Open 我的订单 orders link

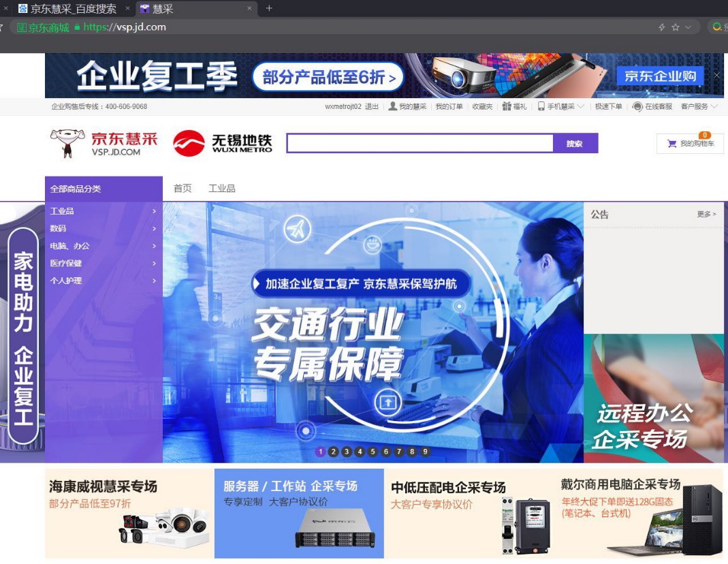point(449,106)
